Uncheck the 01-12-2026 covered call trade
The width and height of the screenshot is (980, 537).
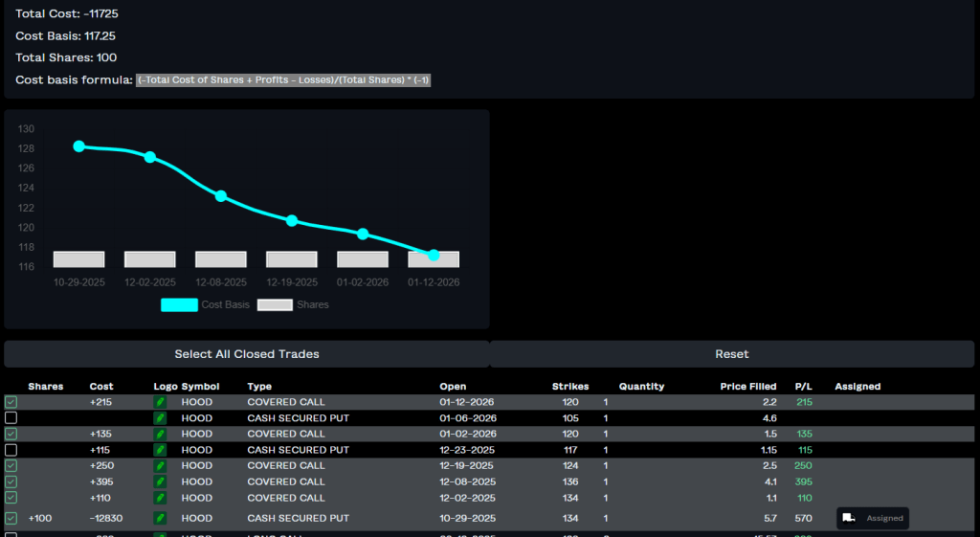[x=11, y=402]
